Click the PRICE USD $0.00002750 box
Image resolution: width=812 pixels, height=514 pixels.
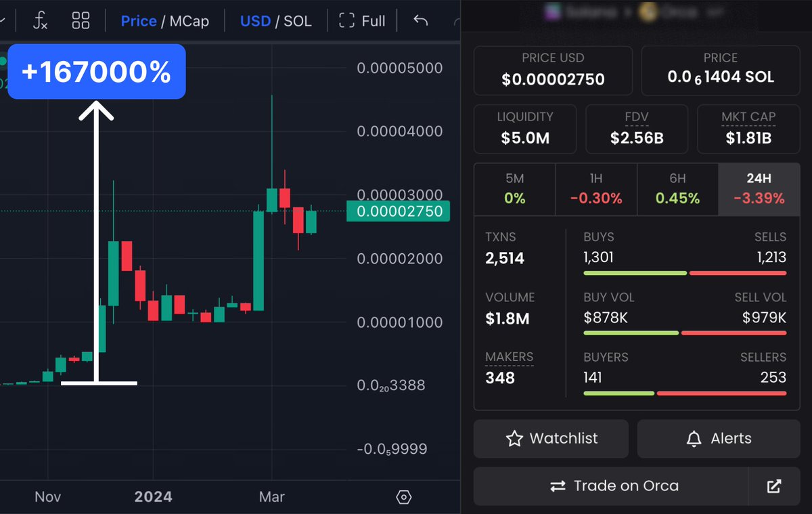[553, 70]
